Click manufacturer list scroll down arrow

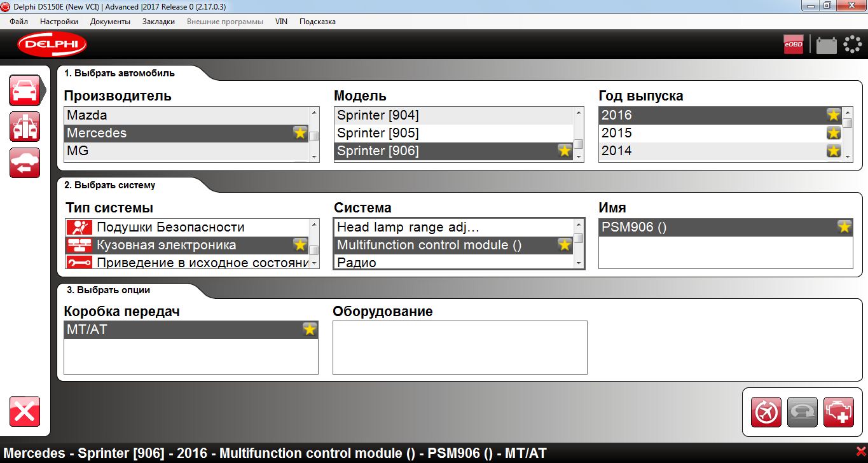[314, 156]
